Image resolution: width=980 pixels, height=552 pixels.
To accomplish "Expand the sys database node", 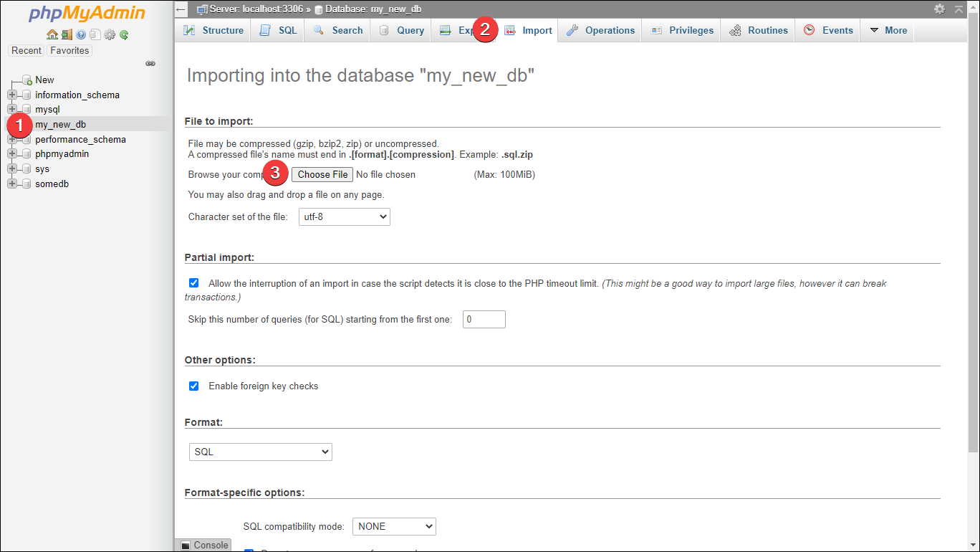I will pyautogui.click(x=12, y=168).
